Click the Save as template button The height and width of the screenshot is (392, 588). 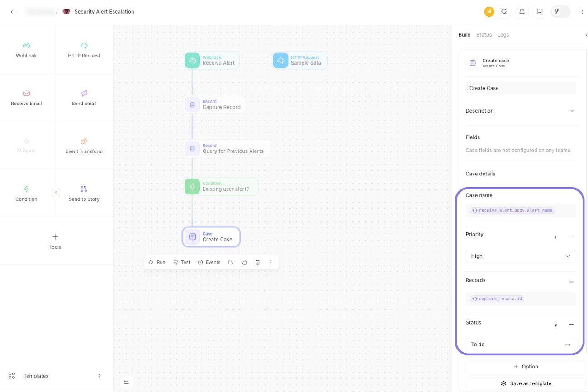click(526, 383)
